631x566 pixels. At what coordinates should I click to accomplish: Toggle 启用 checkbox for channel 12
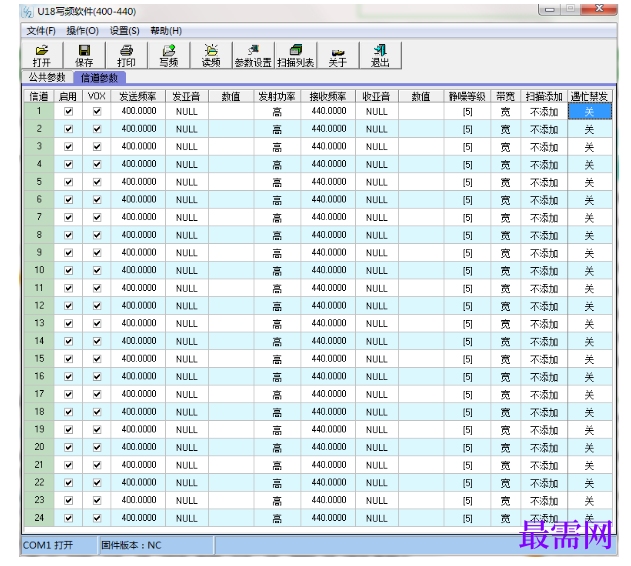pyautogui.click(x=68, y=306)
